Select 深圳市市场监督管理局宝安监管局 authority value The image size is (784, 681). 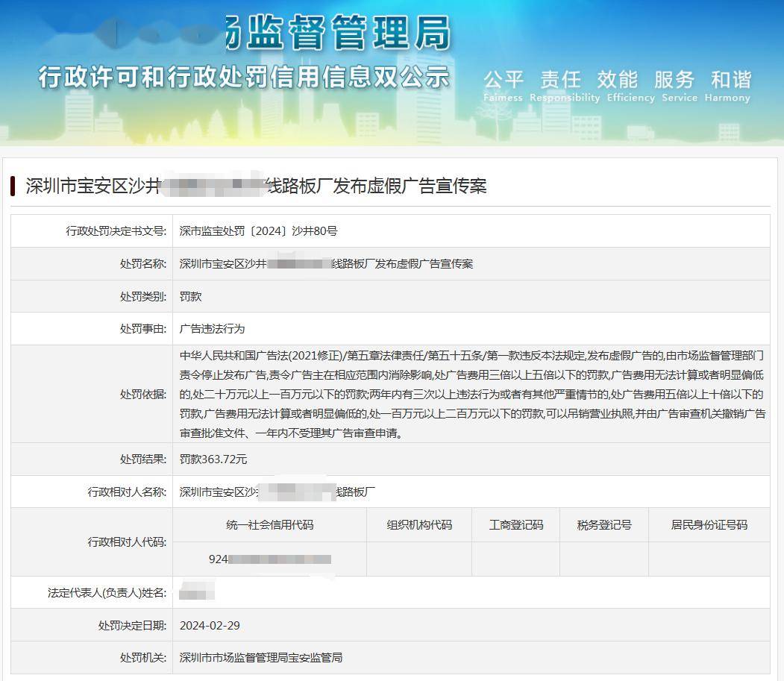point(261,658)
